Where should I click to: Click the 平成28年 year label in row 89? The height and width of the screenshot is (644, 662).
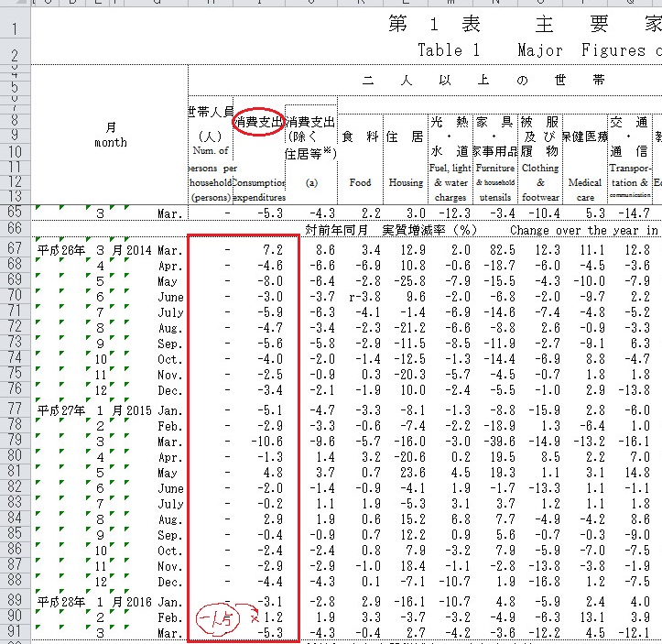point(59,600)
